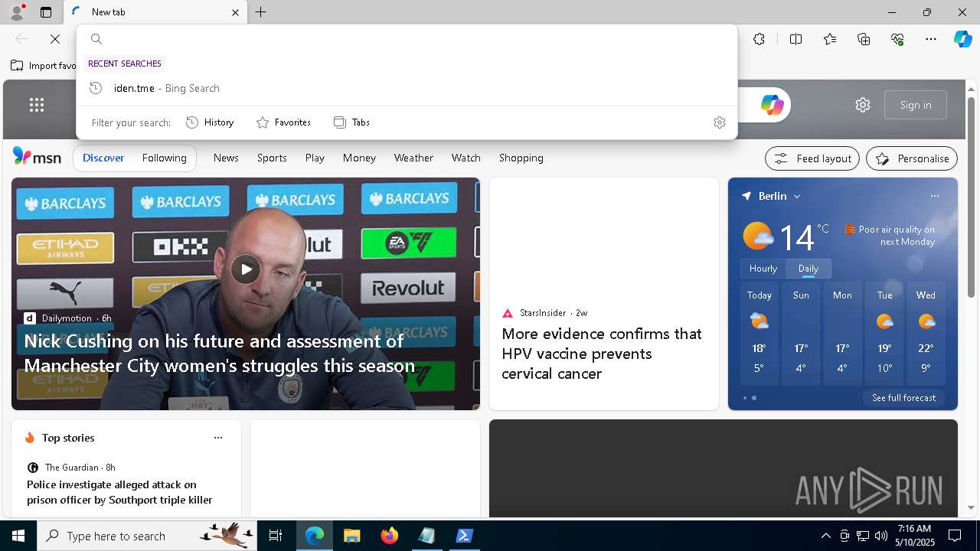Viewport: 980px width, 551px height.
Task: Open search suggestion settings gear
Action: click(719, 122)
